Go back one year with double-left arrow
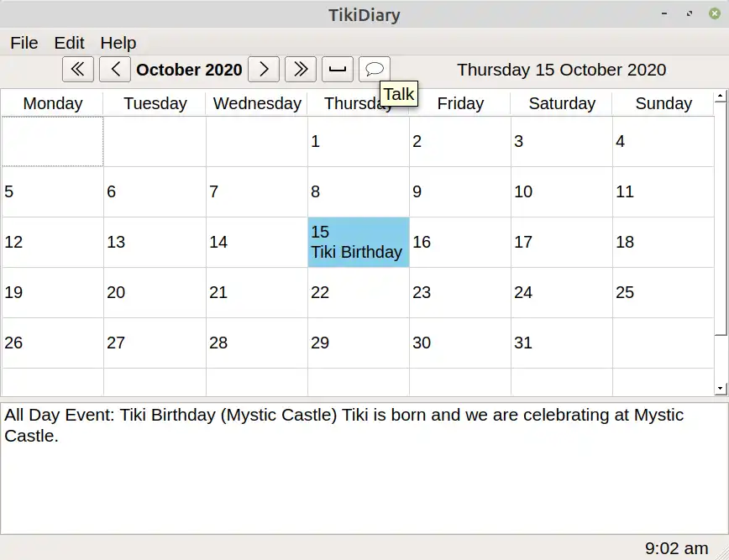 (x=78, y=70)
